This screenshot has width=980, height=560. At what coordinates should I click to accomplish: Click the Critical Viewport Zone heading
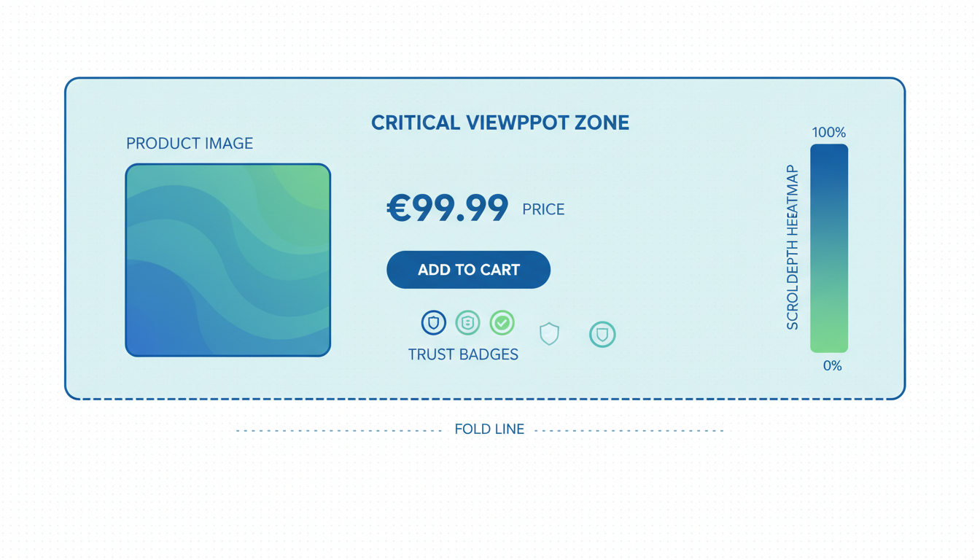coord(500,122)
